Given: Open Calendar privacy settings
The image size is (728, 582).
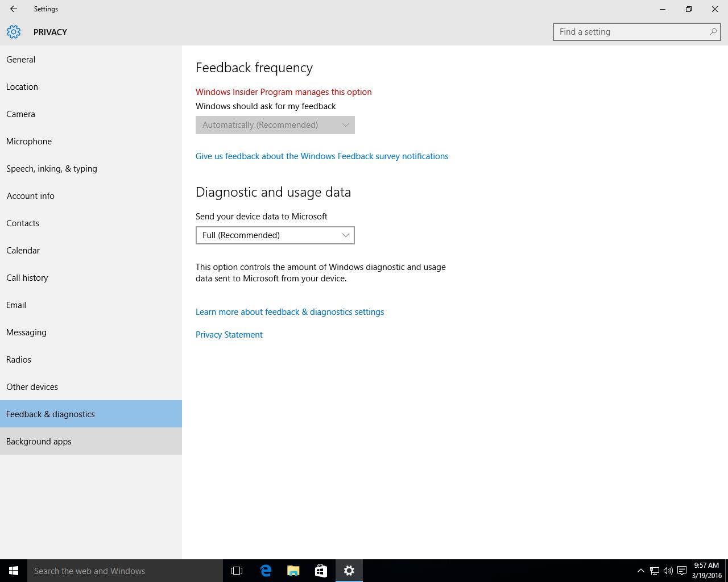Looking at the screenshot, I should pyautogui.click(x=91, y=250).
